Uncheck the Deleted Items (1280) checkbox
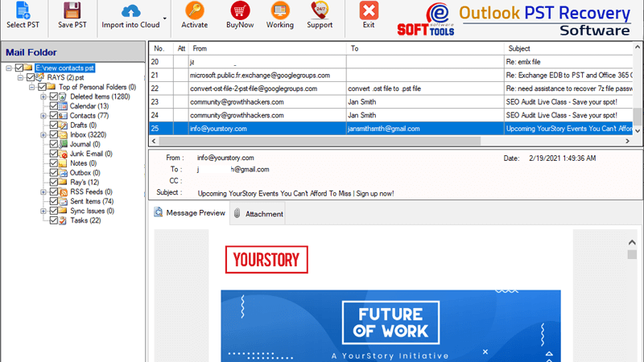The width and height of the screenshot is (644, 362). pyautogui.click(x=54, y=97)
